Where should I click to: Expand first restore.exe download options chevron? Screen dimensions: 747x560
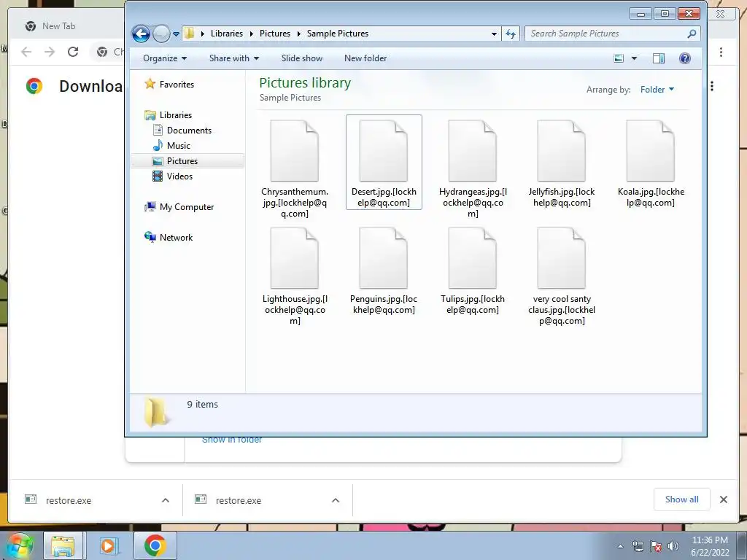pyautogui.click(x=166, y=500)
